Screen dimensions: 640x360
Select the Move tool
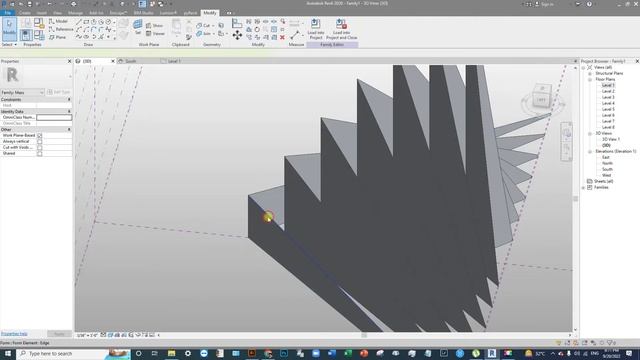coord(237,36)
